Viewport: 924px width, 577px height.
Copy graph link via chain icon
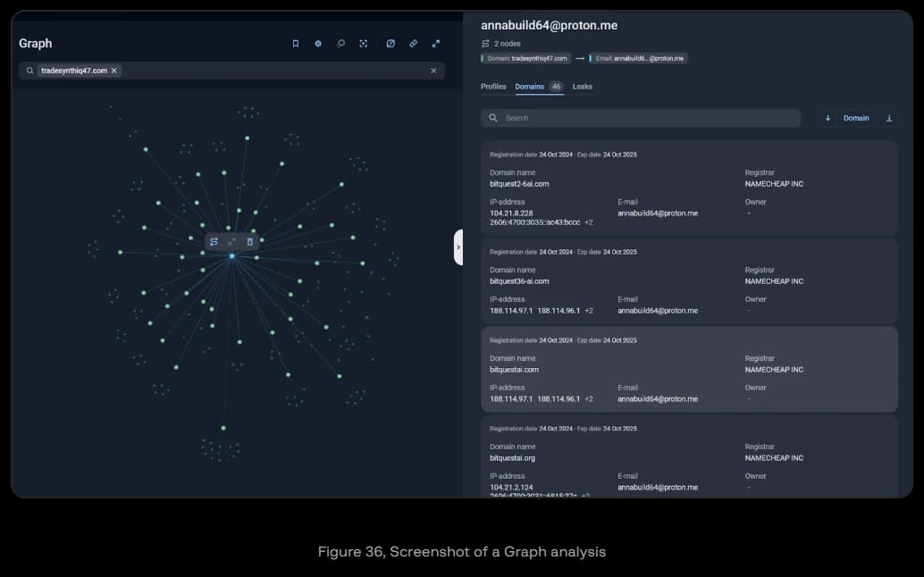coord(413,43)
